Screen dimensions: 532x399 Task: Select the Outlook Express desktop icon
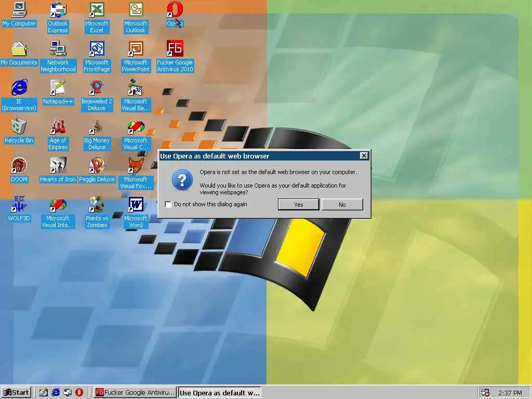point(58,18)
